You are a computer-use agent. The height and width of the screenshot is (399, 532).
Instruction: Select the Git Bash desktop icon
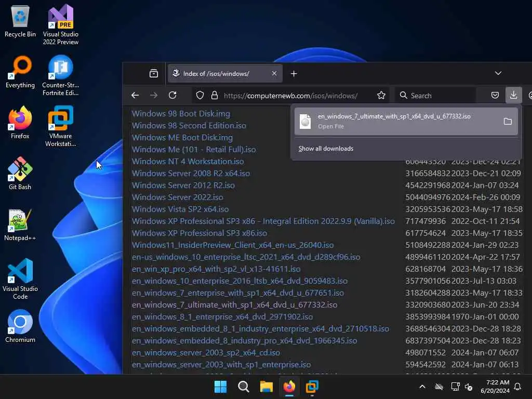[20, 174]
